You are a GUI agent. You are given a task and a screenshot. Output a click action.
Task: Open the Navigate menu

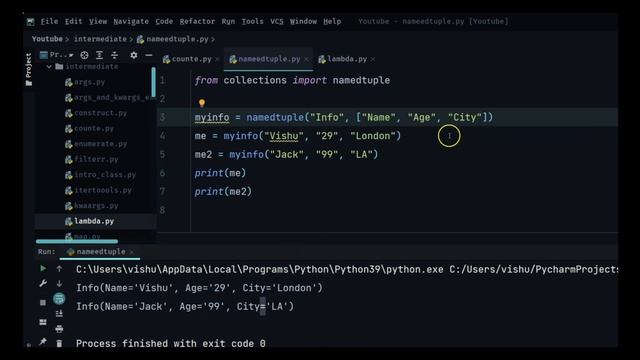coord(131,22)
